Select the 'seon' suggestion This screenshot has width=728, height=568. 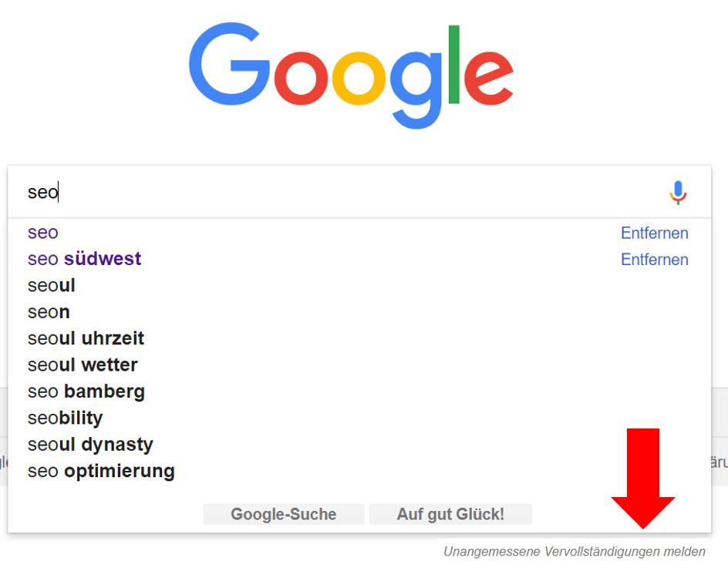(48, 311)
